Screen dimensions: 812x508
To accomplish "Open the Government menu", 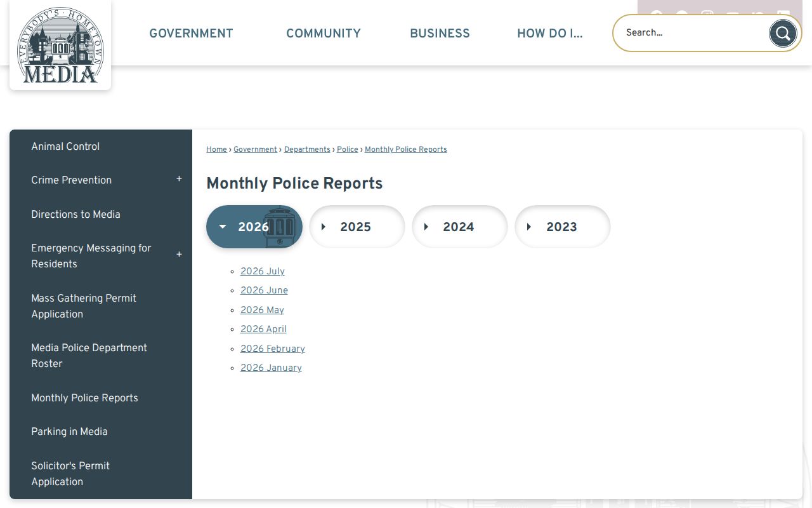I will [191, 34].
